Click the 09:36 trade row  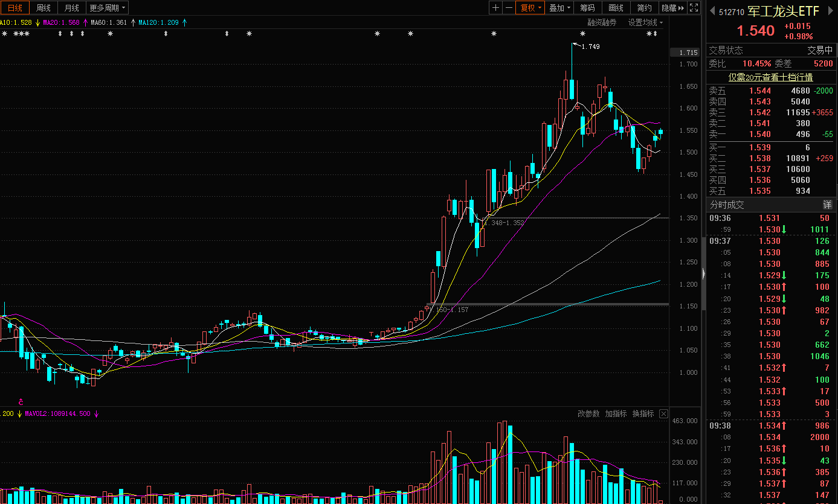click(x=772, y=218)
